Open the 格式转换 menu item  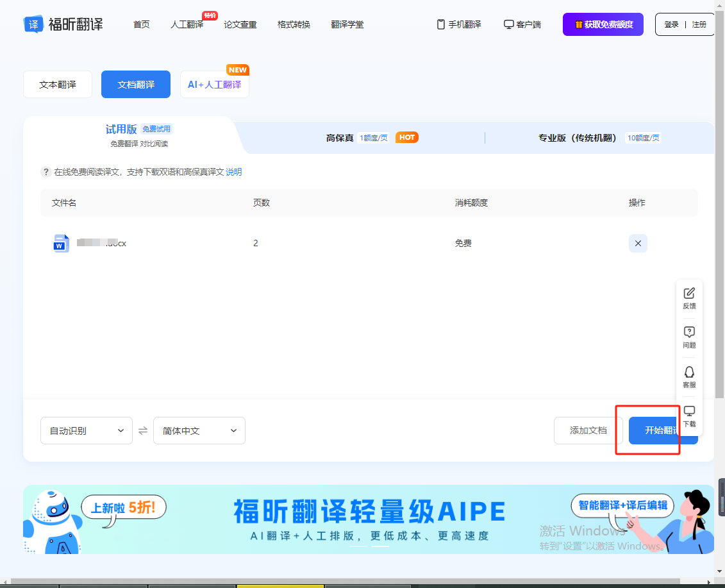[294, 24]
